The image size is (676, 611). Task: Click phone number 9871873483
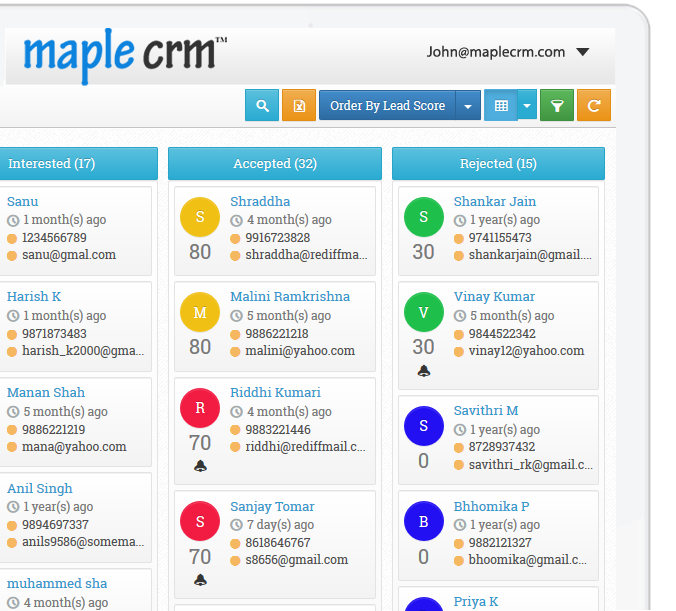54,334
